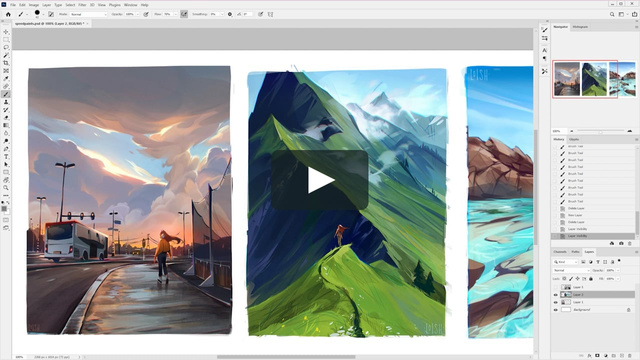The height and width of the screenshot is (360, 640).
Task: Select the Clone Stamp tool
Action: 6,102
